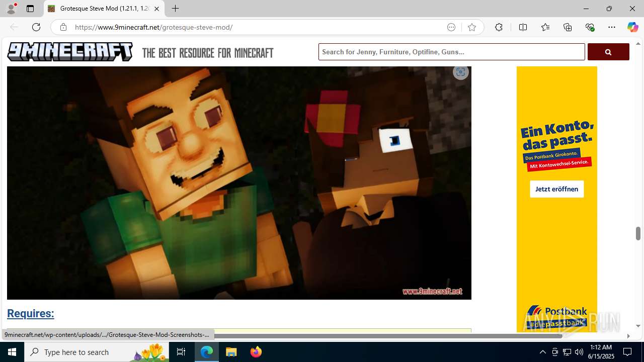Open the Edge profile icon
This screenshot has width=644, height=362.
tap(11, 9)
